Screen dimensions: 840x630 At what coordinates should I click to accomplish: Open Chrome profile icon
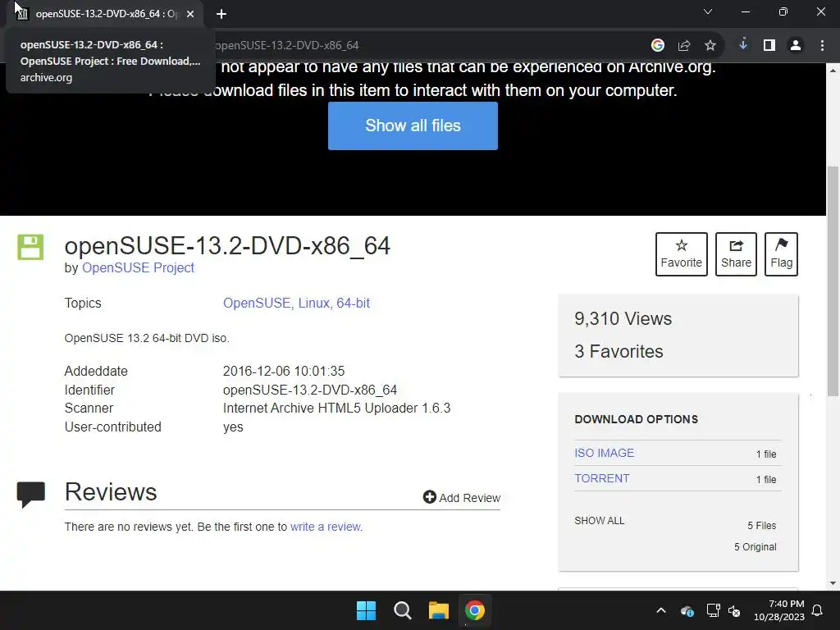(x=796, y=46)
